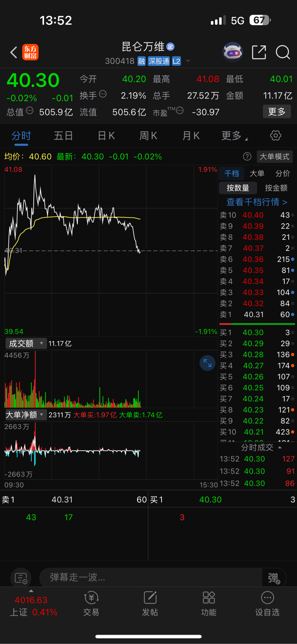Switch to 周K chart tab
This screenshot has height=644, width=297.
pos(148,136)
